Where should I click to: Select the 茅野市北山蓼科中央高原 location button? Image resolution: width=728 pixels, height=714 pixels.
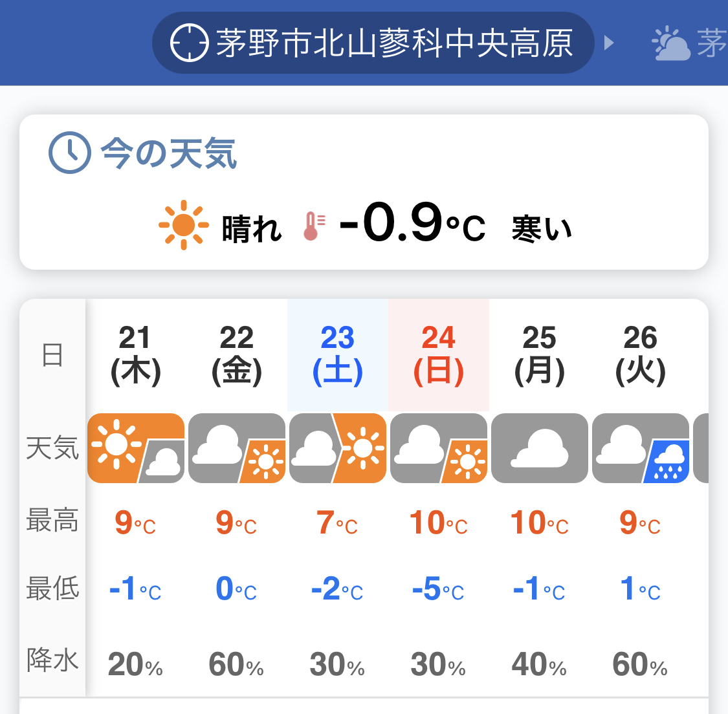tap(373, 43)
